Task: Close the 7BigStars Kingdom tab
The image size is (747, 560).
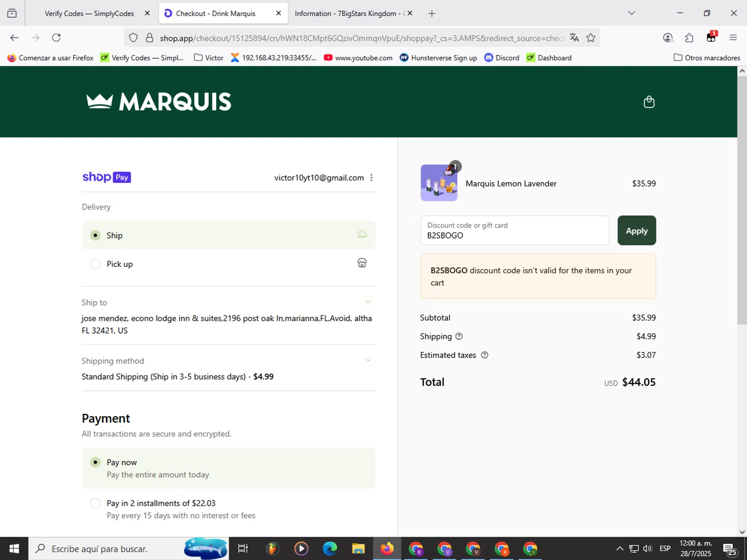Action: [x=410, y=13]
